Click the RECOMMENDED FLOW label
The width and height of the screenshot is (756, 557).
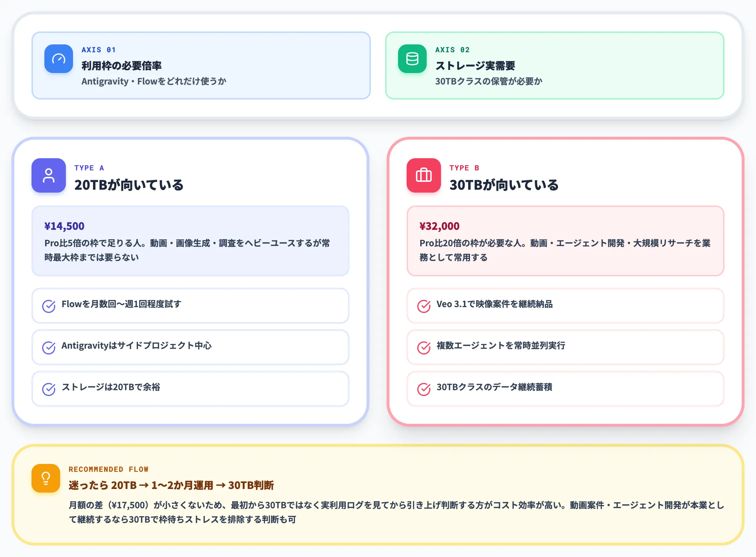pos(108,469)
